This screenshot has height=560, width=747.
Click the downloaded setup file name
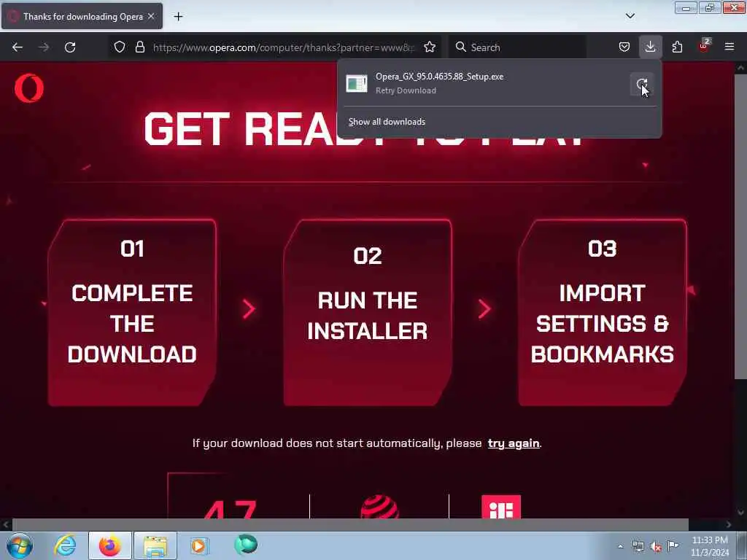tap(439, 77)
